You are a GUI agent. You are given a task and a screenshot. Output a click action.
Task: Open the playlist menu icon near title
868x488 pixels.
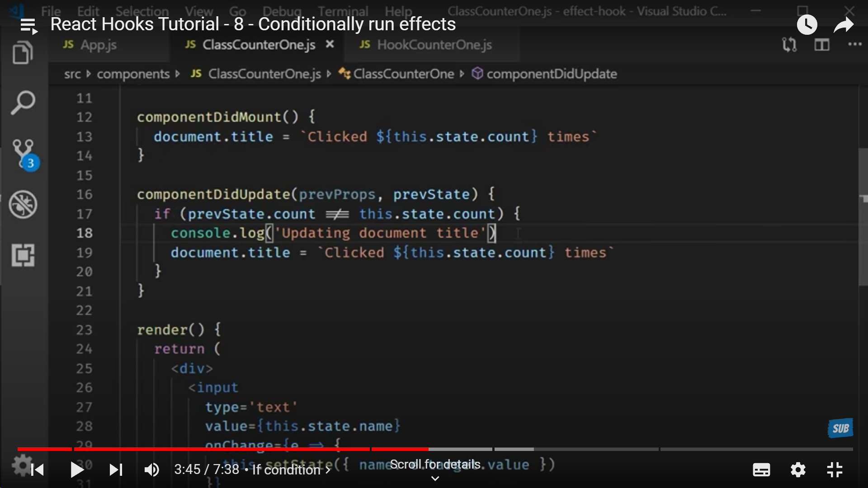click(29, 26)
